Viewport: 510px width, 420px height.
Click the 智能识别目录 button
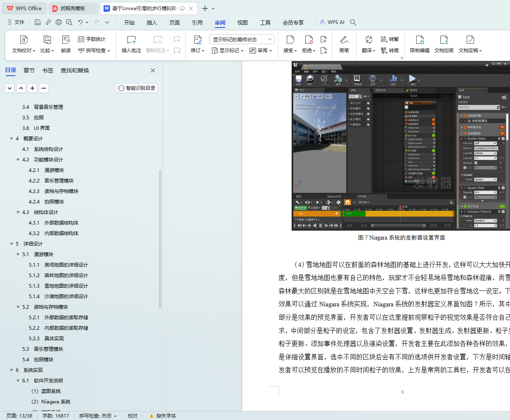coord(137,88)
